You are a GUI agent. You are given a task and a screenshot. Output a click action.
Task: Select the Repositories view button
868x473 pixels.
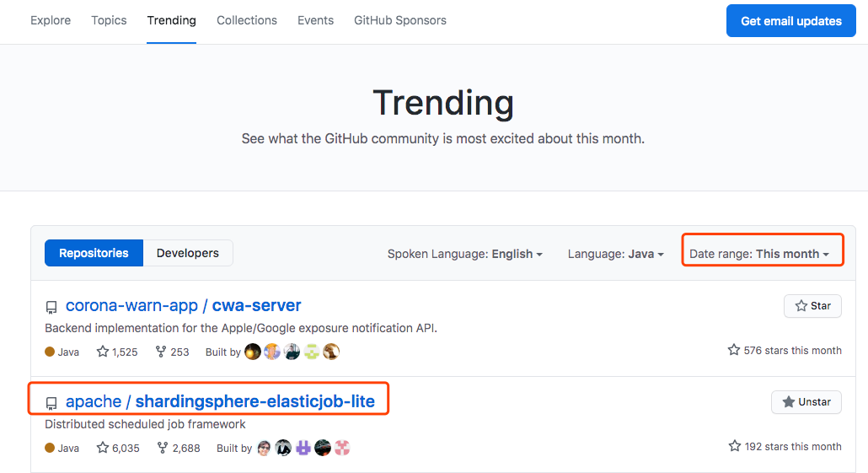pyautogui.click(x=94, y=253)
